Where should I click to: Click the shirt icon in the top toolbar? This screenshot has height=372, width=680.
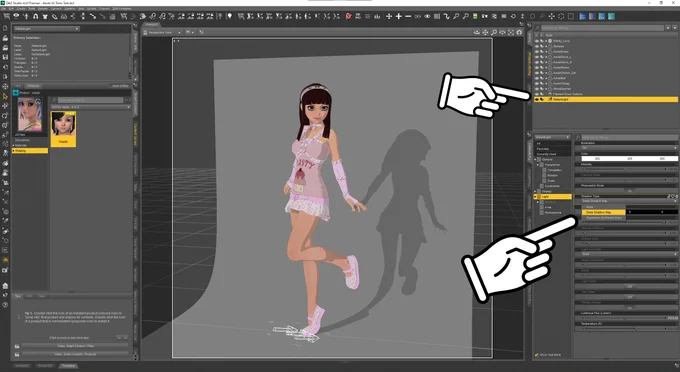pyautogui.click(x=45, y=16)
